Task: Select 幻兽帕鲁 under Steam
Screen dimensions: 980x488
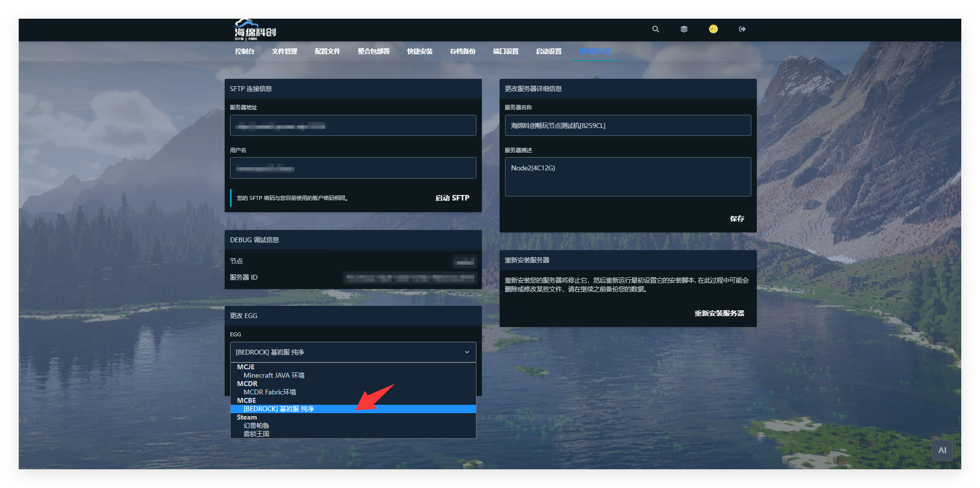Action: pos(256,425)
